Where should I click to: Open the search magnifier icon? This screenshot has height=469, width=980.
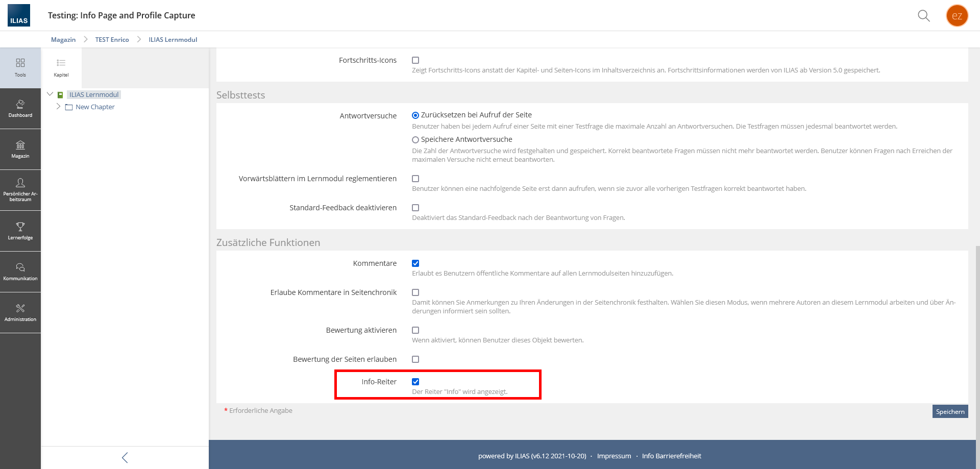(923, 16)
